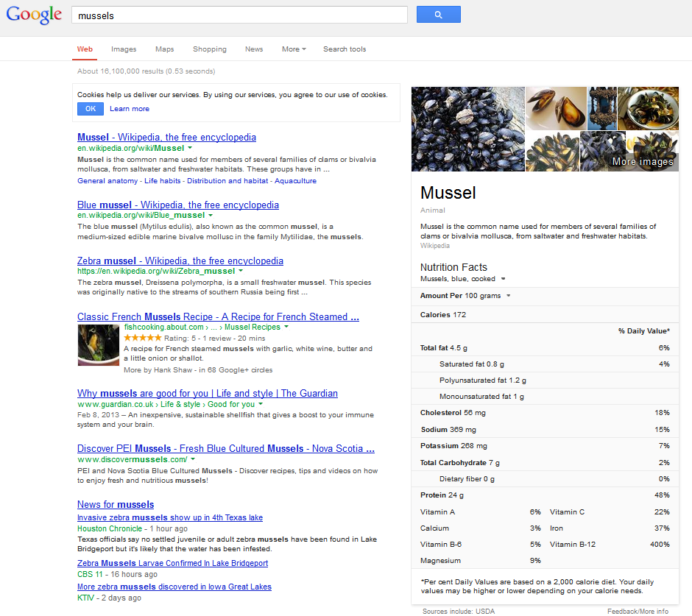Click the mussels search input field
This screenshot has width=692, height=616.
coord(239,15)
